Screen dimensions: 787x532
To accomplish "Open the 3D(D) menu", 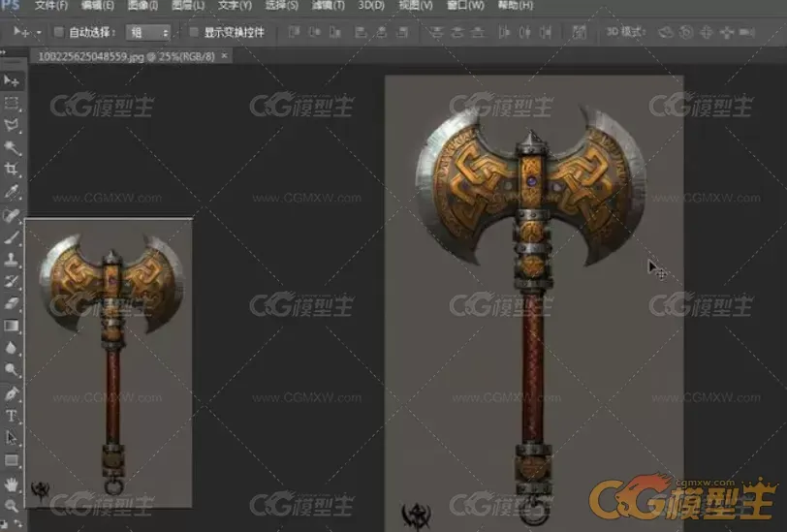I will [x=371, y=6].
